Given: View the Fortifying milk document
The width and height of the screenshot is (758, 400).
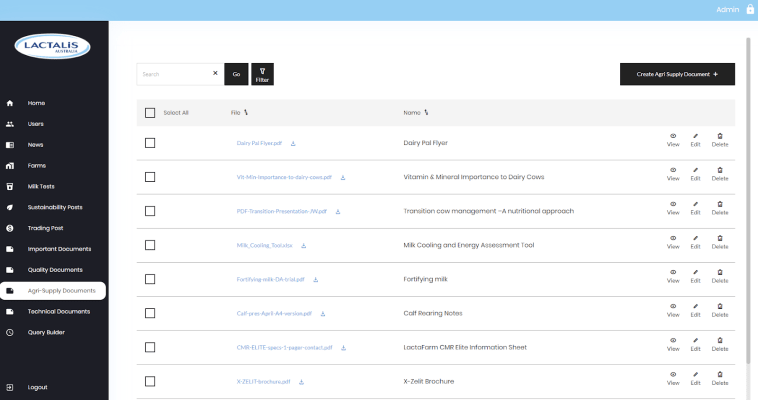Looking at the screenshot, I should [673, 276].
